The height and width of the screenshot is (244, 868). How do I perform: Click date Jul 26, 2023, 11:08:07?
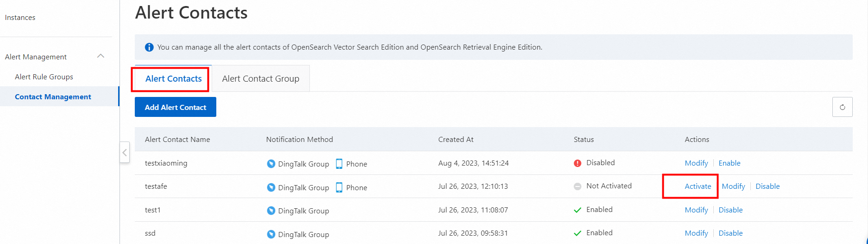(473, 210)
